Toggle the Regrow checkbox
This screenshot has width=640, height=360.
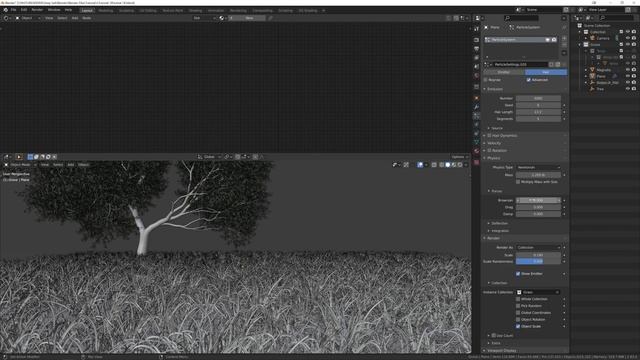(x=486, y=80)
